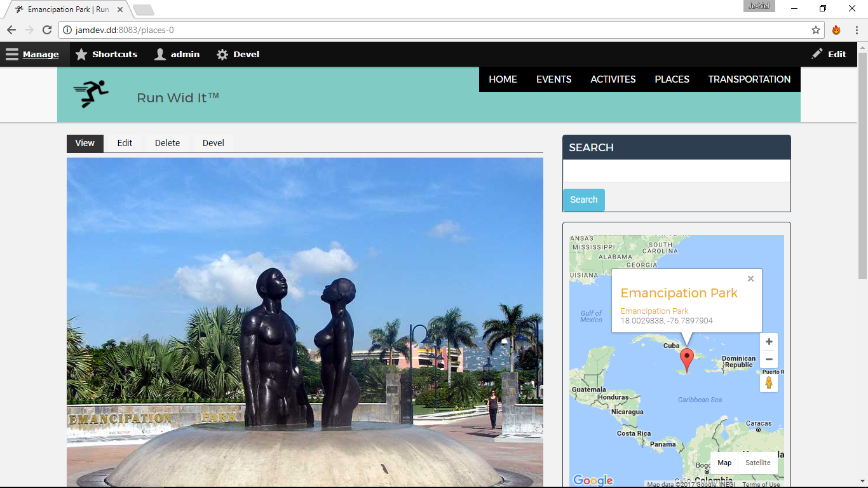This screenshot has height=488, width=868.
Task: Switch map to Map view
Action: (724, 463)
